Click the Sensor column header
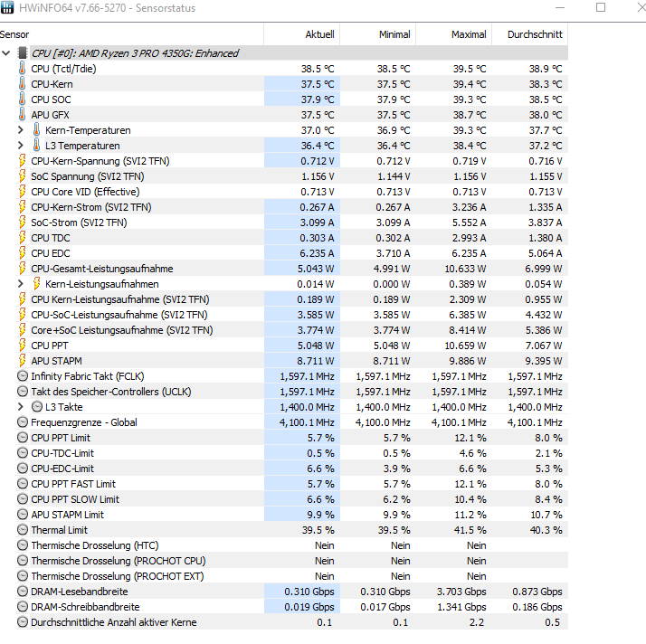Viewport: 646px width, 644px height. [x=131, y=34]
